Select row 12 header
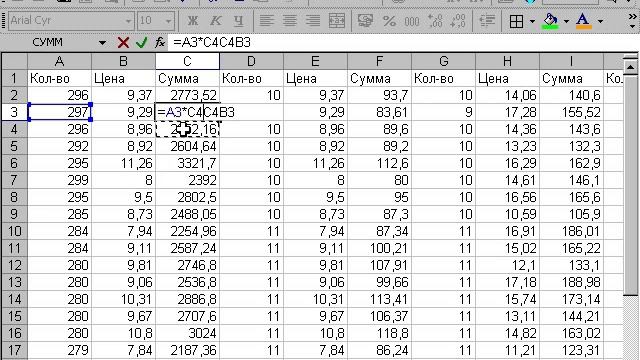The height and width of the screenshot is (360, 640). [x=14, y=265]
